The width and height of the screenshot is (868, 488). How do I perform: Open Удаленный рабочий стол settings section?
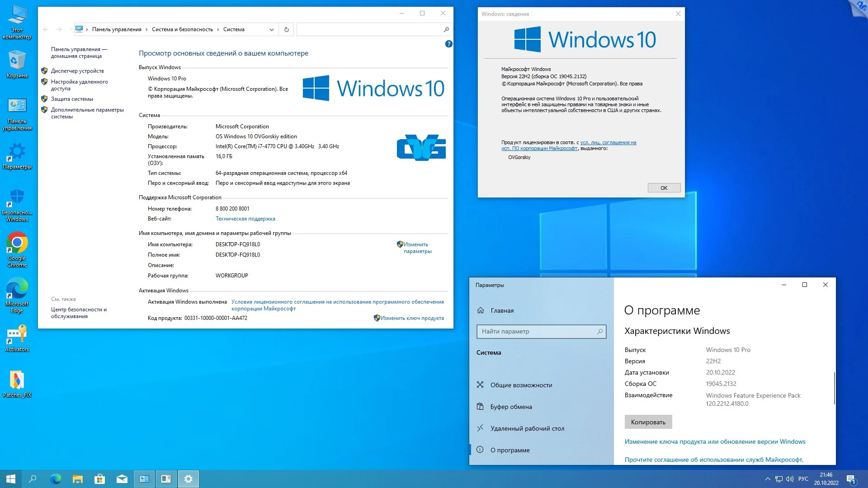[x=527, y=428]
